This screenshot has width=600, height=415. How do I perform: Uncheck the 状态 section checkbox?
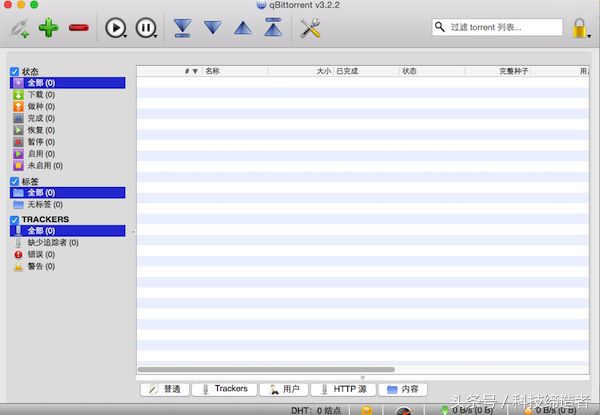pyautogui.click(x=15, y=71)
